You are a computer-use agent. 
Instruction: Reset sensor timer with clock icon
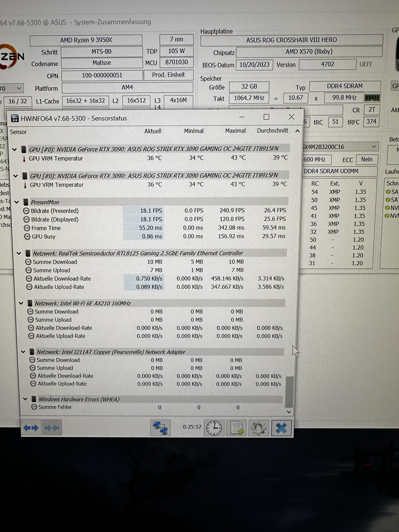coord(214,428)
